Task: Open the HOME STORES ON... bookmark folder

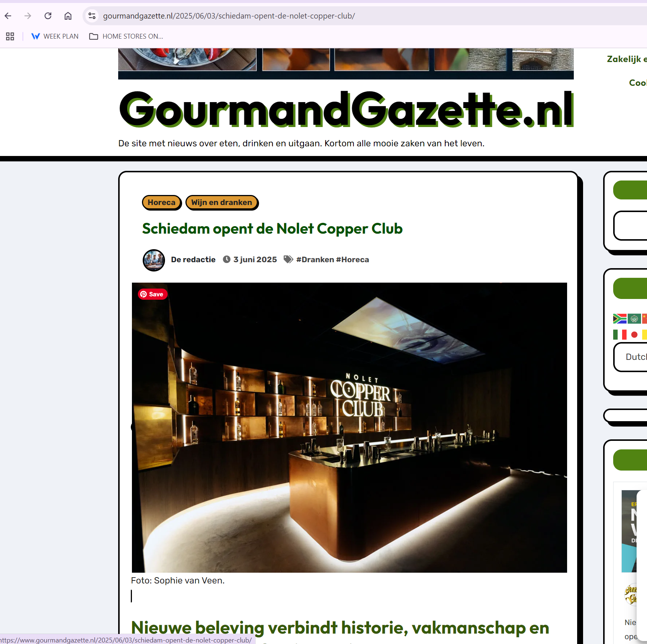Action: (x=126, y=36)
